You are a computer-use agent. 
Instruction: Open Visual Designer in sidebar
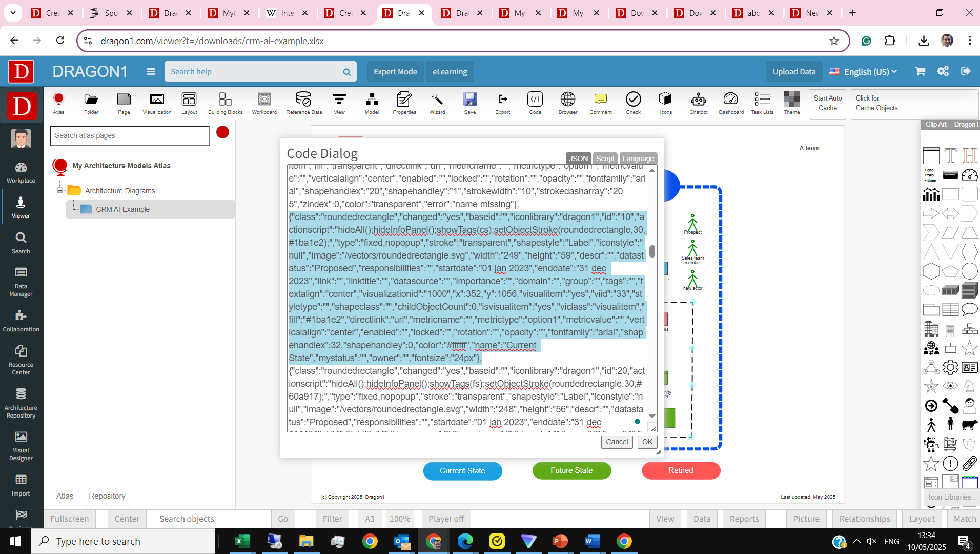21,446
